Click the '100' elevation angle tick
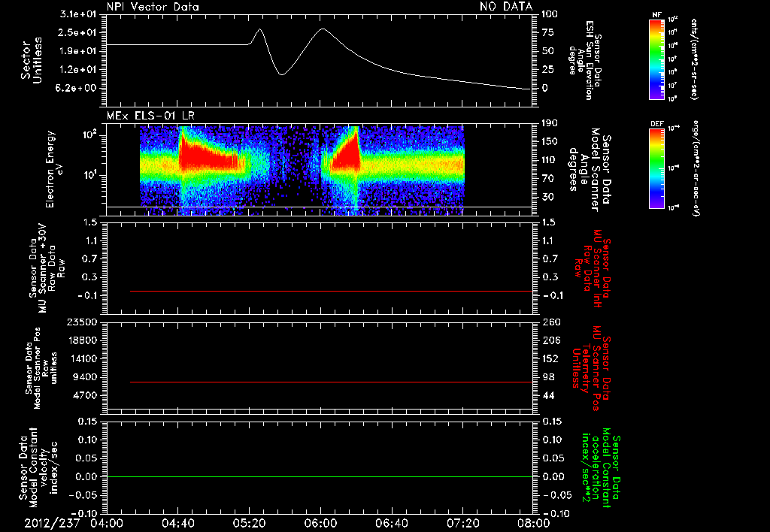 (x=549, y=14)
